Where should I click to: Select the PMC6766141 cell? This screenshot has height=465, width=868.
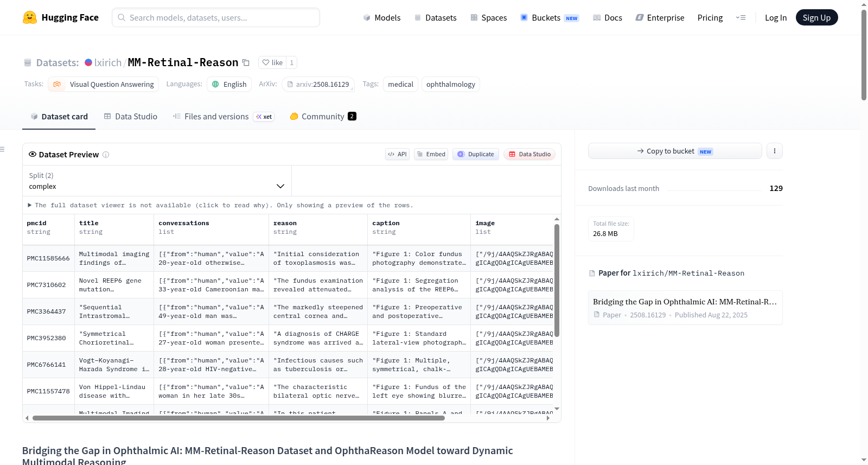(48, 365)
